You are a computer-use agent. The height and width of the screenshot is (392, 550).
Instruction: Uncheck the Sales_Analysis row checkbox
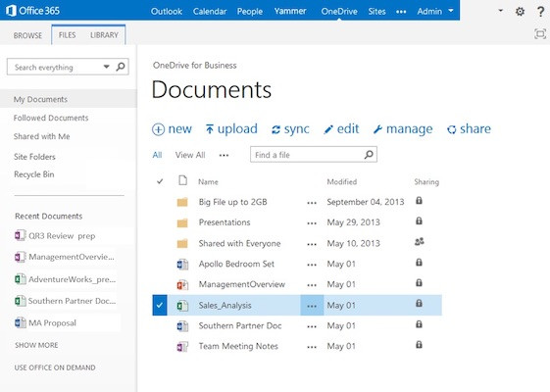pos(159,305)
